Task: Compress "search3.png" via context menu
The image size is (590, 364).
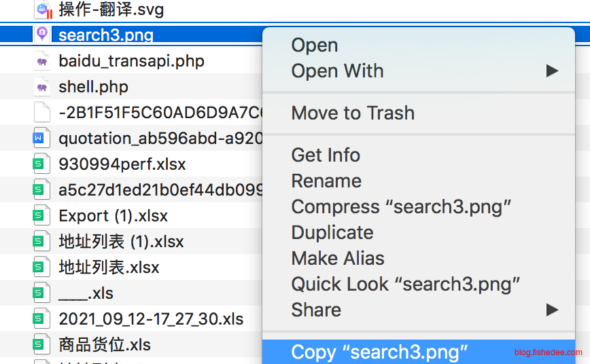Action: (x=401, y=206)
